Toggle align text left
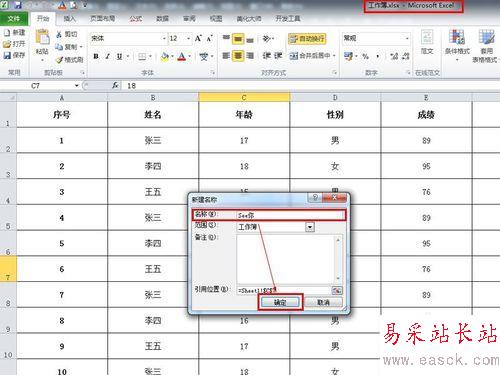 click(226, 56)
